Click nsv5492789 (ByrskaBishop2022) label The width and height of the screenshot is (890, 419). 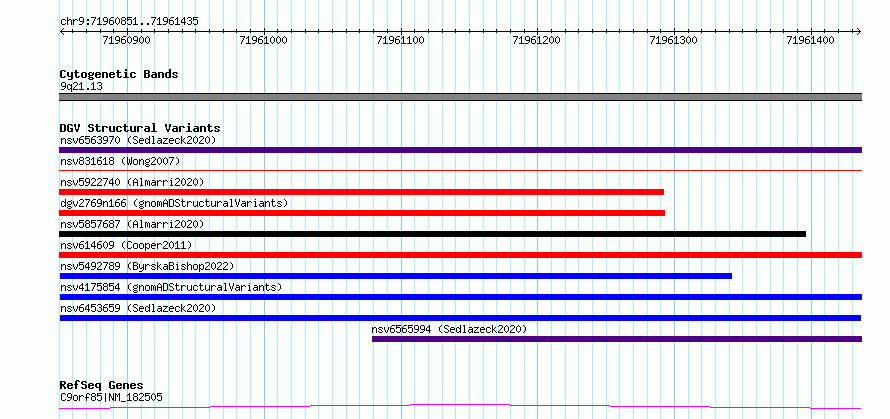147,266
